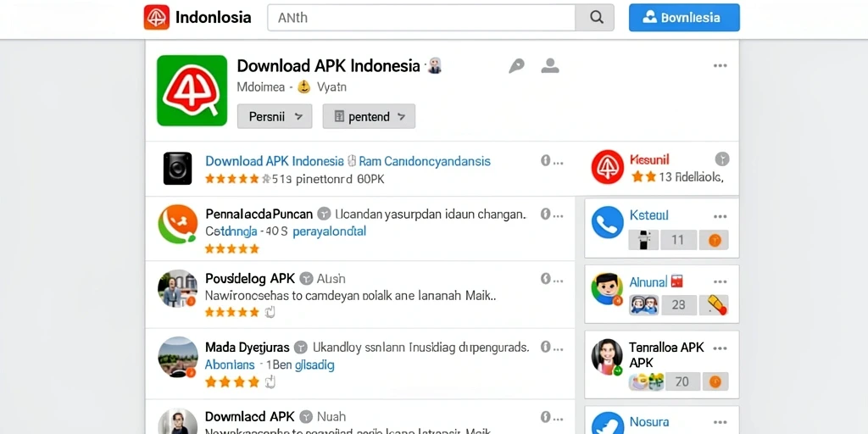The width and height of the screenshot is (868, 434).
Task: Open three-dot menu on Tenralloa APK card
Action: pos(721,348)
